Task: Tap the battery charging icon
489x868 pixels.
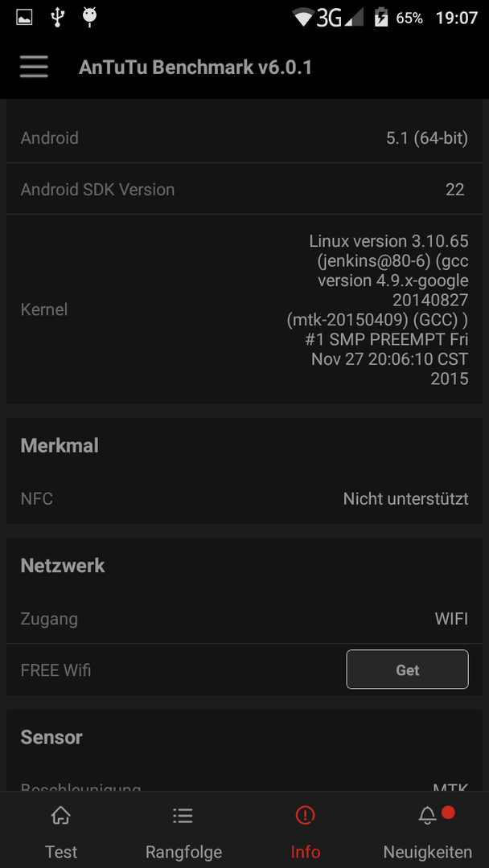Action: click(381, 18)
